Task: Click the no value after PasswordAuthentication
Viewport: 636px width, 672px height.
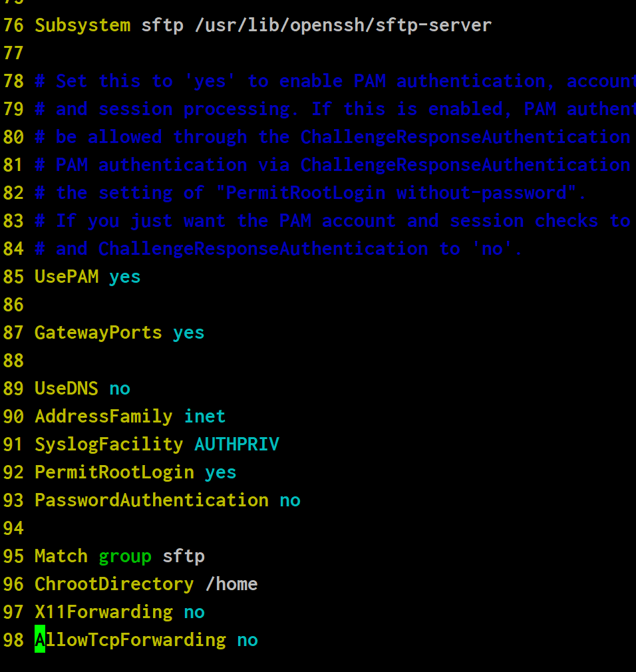Action: click(x=290, y=500)
